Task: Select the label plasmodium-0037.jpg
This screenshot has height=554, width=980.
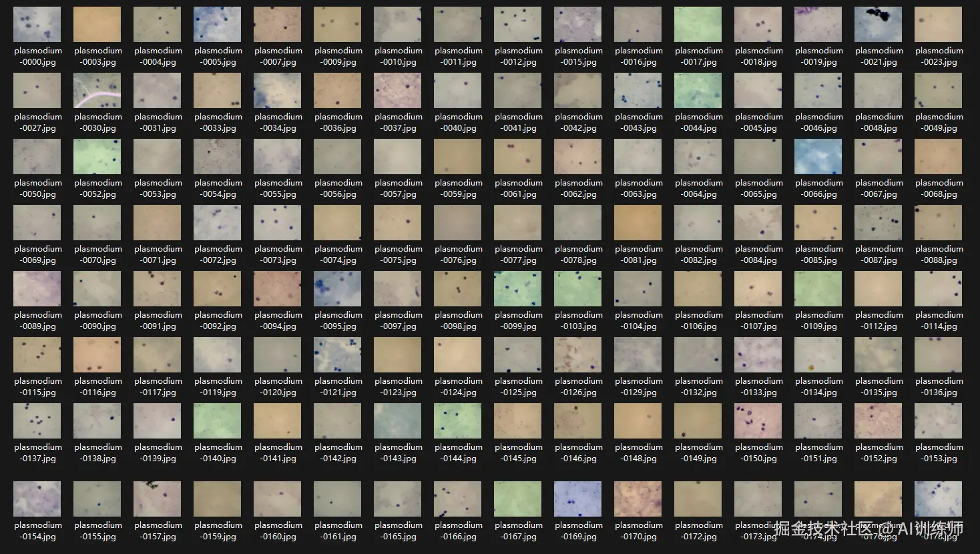Action: pyautogui.click(x=399, y=122)
